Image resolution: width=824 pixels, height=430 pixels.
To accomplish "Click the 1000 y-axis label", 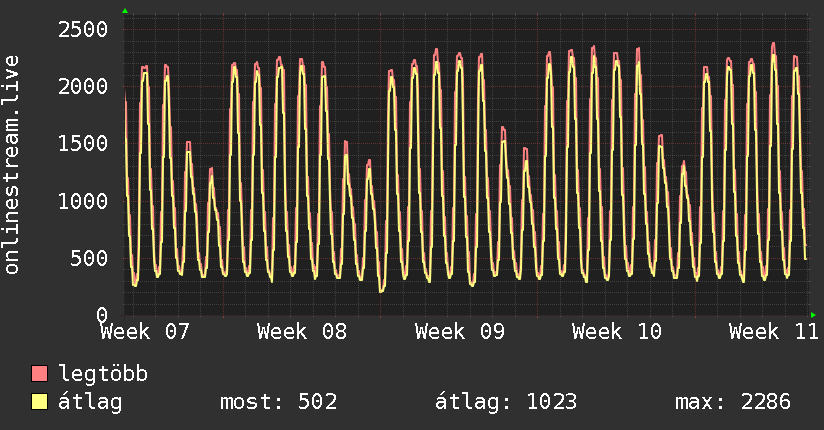I will click(83, 201).
